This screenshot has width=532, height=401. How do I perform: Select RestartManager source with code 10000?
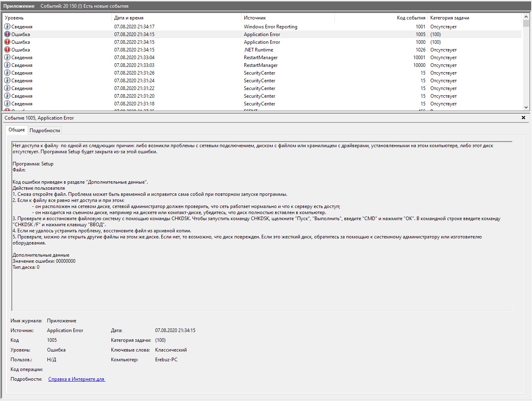(261, 65)
